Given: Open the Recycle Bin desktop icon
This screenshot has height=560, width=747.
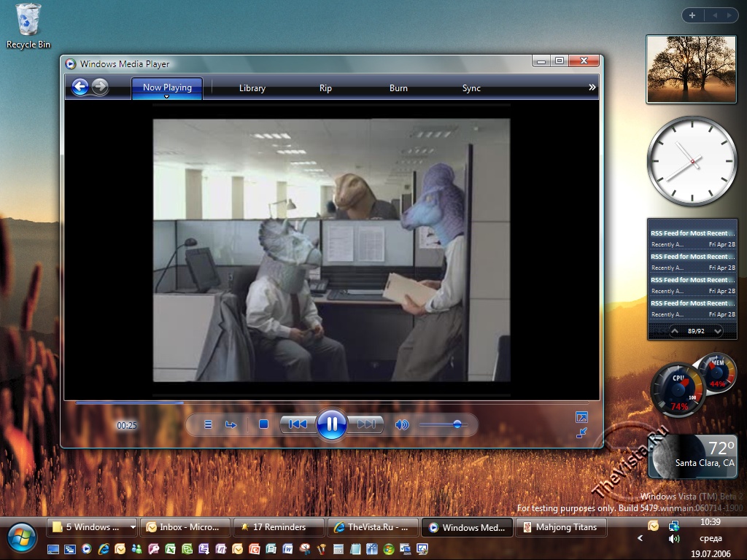Looking at the screenshot, I should (x=28, y=26).
